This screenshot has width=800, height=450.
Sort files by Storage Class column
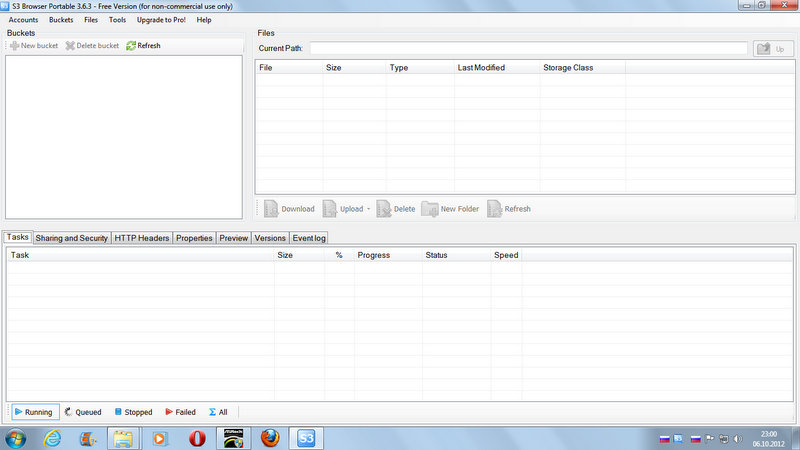tap(583, 67)
